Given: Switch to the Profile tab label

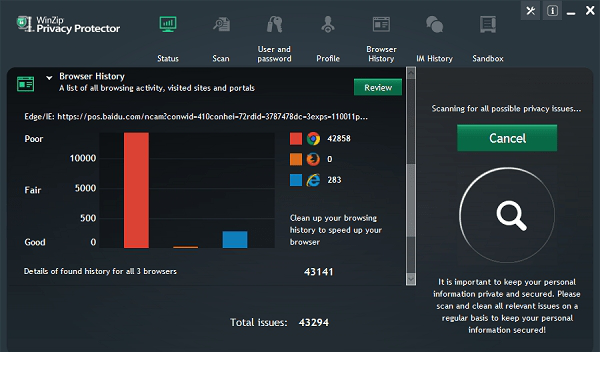Looking at the screenshot, I should (x=328, y=59).
